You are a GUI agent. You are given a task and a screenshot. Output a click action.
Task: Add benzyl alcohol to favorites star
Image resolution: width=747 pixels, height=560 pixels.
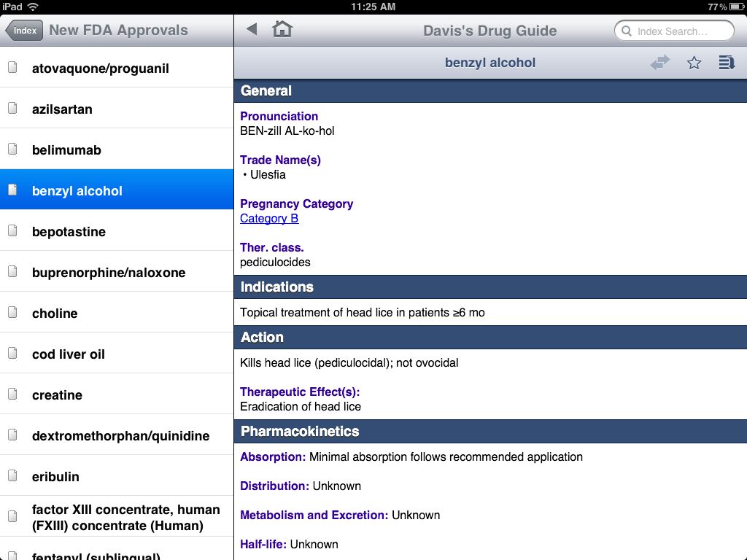click(x=694, y=63)
